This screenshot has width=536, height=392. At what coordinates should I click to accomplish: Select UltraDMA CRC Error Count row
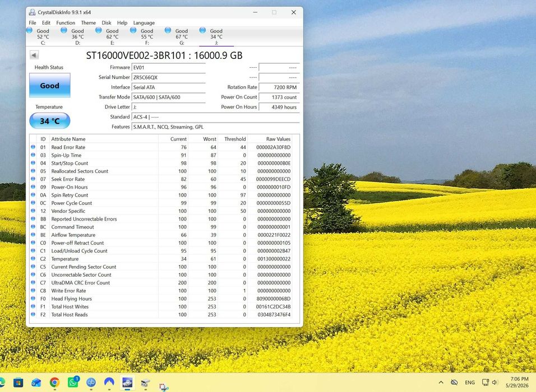click(161, 282)
